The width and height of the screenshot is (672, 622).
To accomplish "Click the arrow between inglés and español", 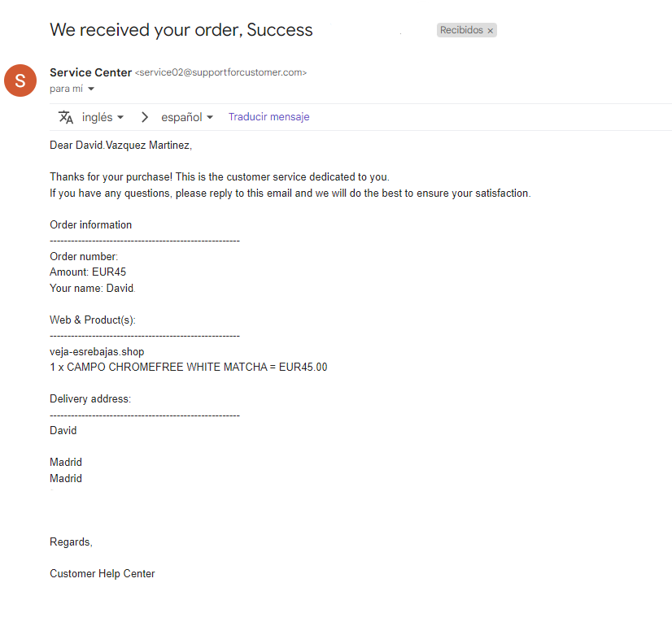I will [x=145, y=117].
